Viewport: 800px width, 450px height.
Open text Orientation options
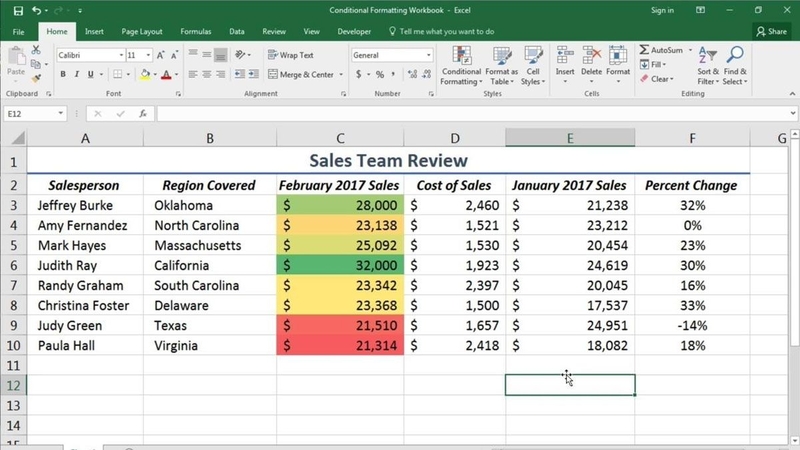pyautogui.click(x=242, y=55)
